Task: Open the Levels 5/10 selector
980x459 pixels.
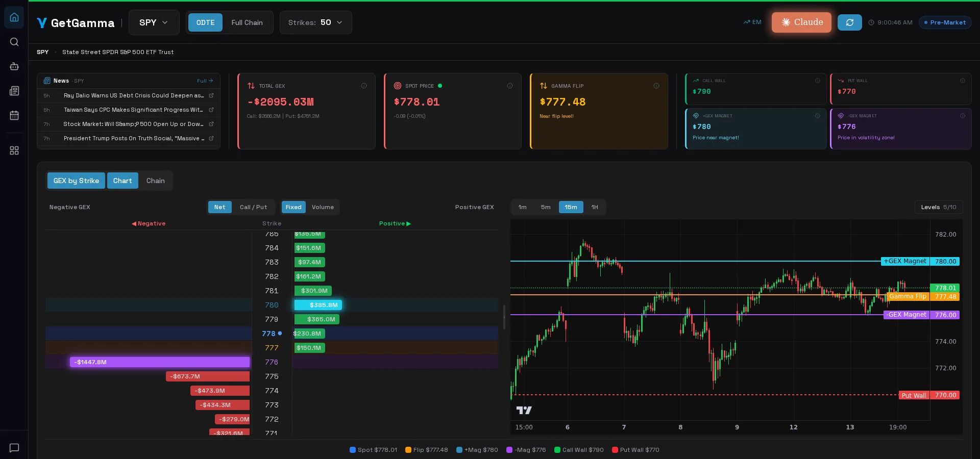Action: tap(939, 207)
